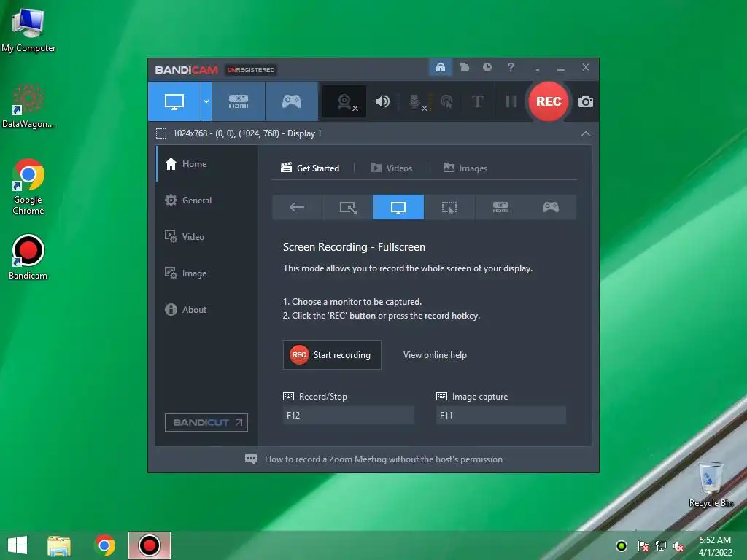Select the Bandicam desktop shortcut
This screenshot has width=747, height=560.
pos(28,257)
